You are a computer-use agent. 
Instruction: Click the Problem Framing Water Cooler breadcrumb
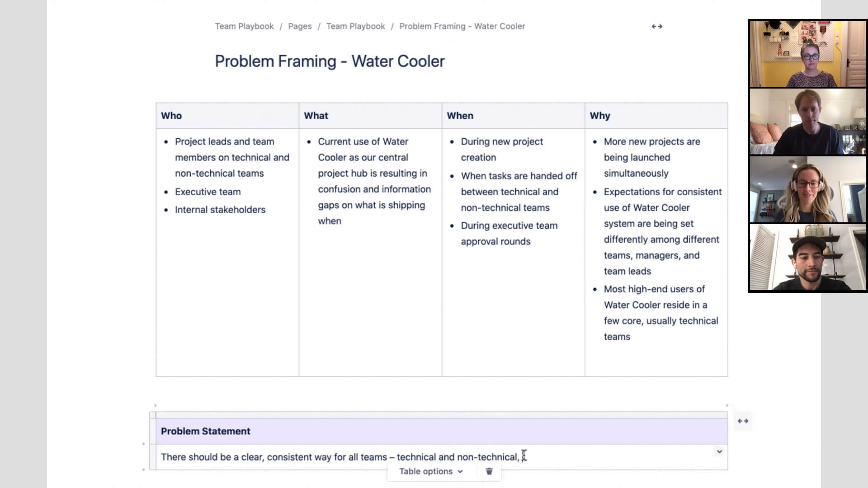(x=462, y=26)
